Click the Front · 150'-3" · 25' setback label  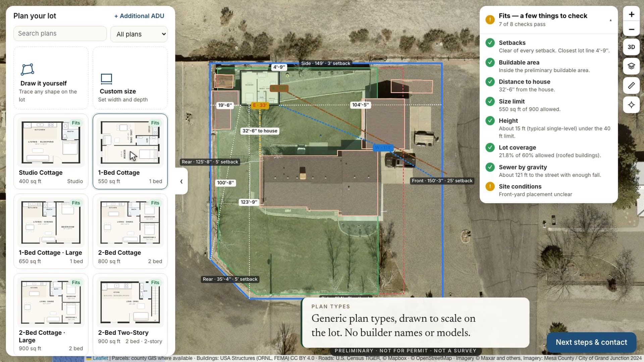coord(442,181)
